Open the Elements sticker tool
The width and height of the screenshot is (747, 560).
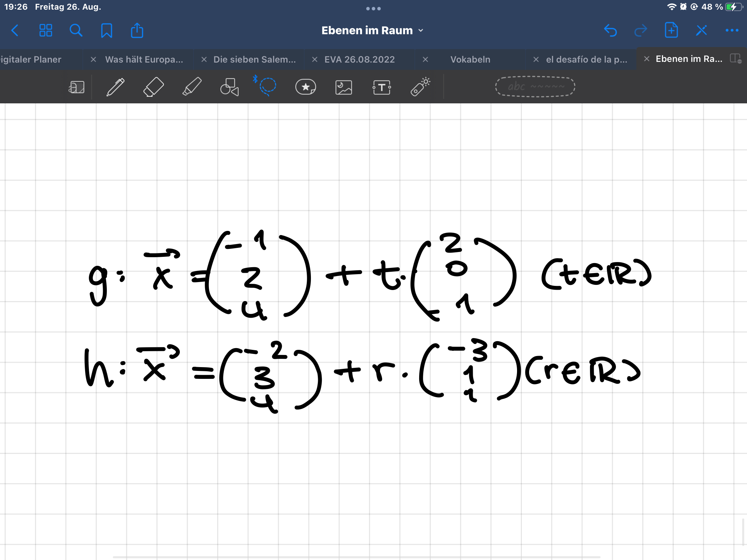point(305,87)
